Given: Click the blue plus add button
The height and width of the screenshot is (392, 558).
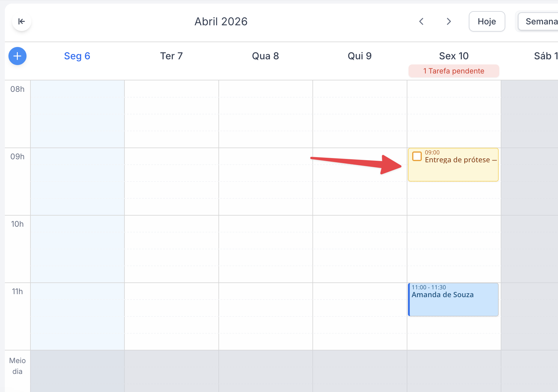Looking at the screenshot, I should (x=17, y=56).
